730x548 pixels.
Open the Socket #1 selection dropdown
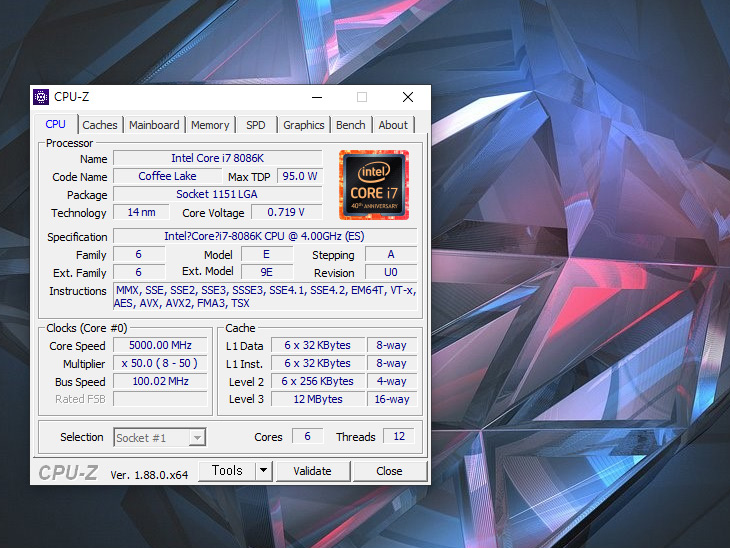tap(160, 438)
